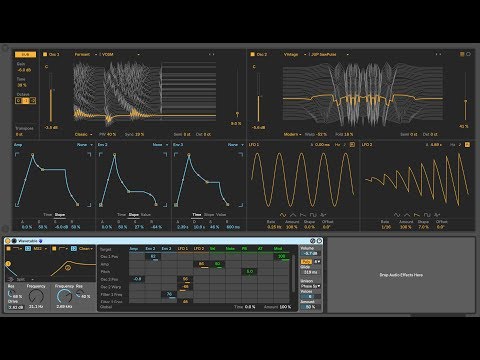Select the Vel column header in mod matrix
This screenshot has width=480, height=360.
[212, 249]
